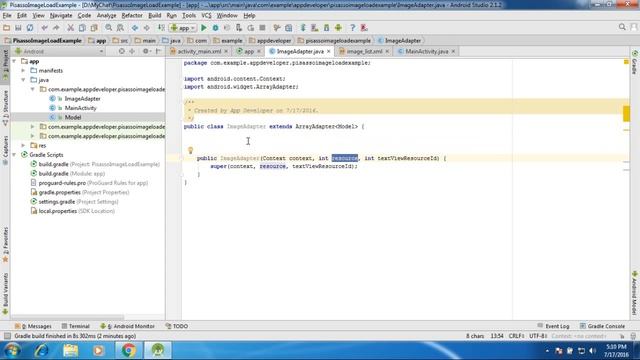Image resolution: width=640 pixels, height=360 pixels.
Task: Open settings.gradle in project tree
Action: 56,202
